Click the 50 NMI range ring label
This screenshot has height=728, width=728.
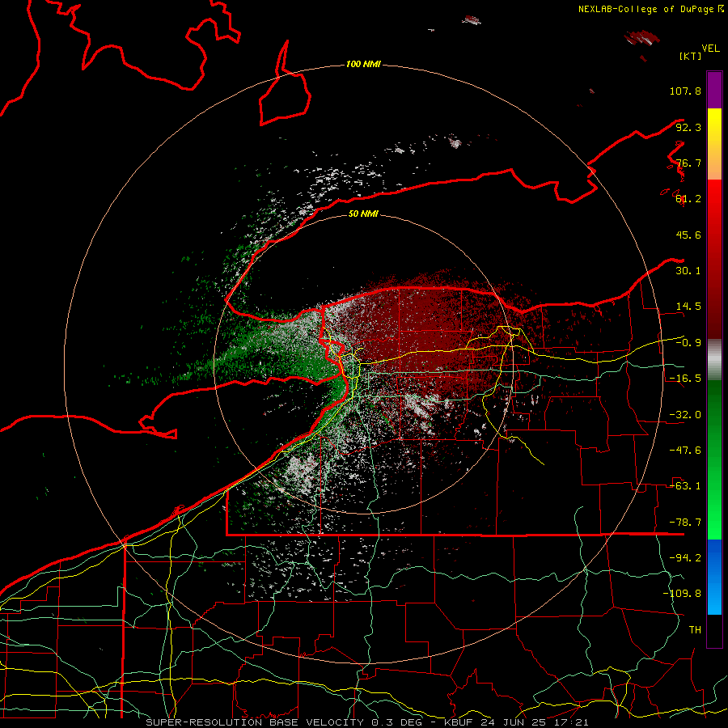pyautogui.click(x=363, y=214)
